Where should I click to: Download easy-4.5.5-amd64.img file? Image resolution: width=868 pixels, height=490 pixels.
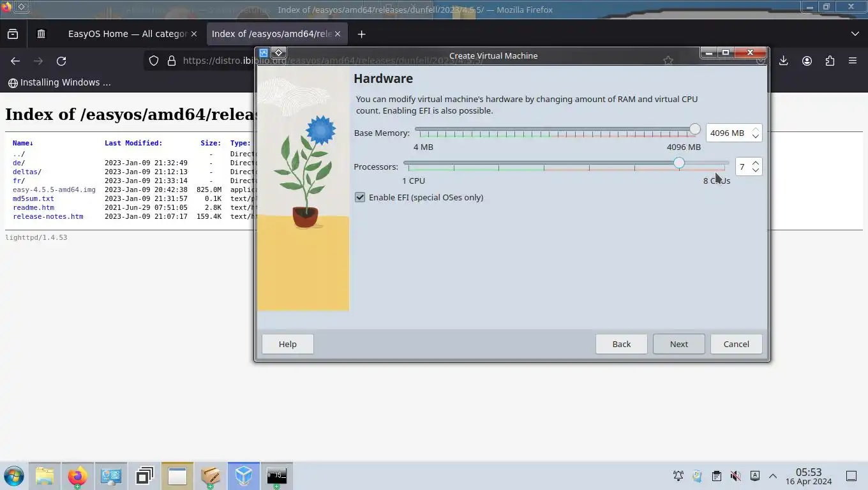(54, 189)
